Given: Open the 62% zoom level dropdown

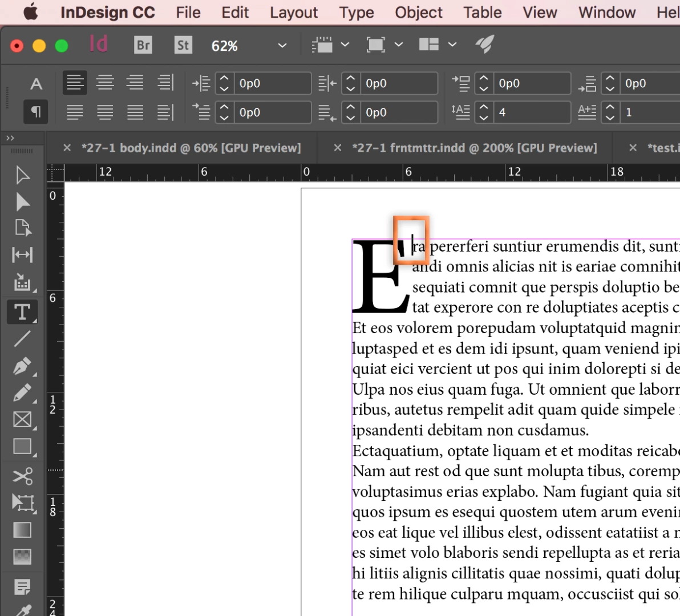Looking at the screenshot, I should point(282,45).
